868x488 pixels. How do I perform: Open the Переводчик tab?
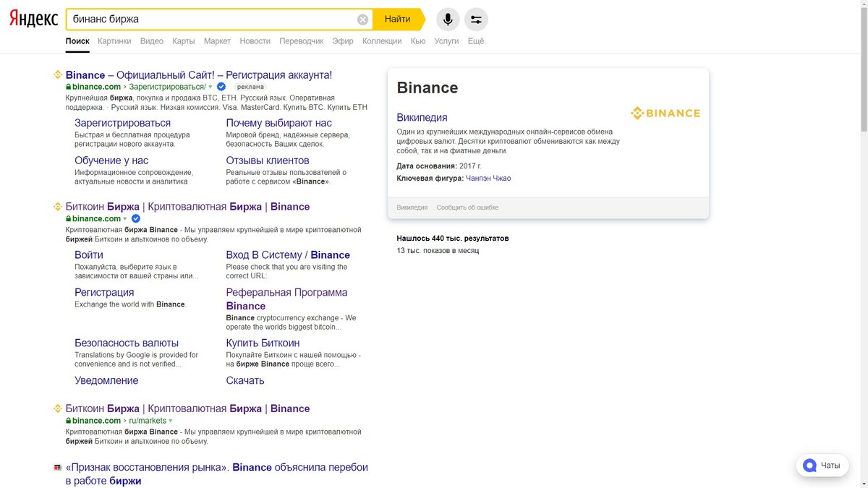click(x=302, y=41)
